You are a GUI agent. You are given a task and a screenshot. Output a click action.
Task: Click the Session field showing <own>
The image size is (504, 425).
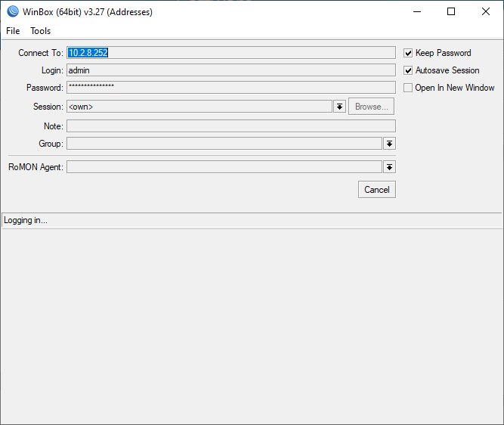coord(199,107)
